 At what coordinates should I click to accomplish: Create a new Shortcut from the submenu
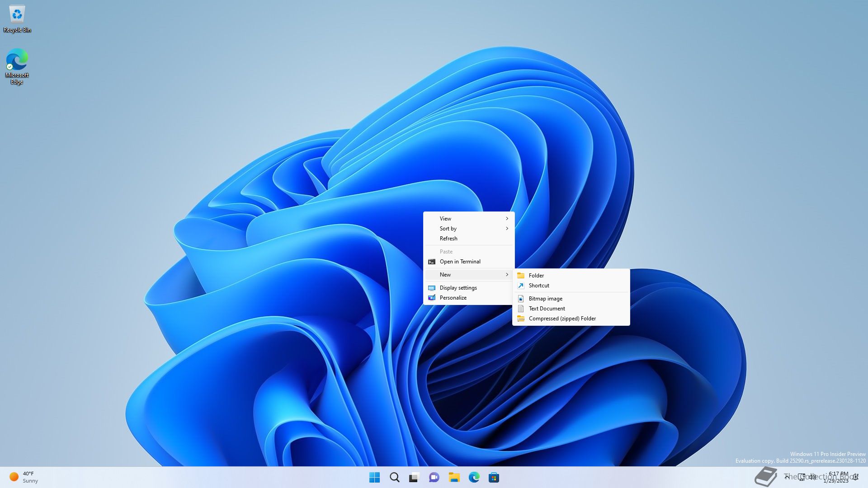(571, 286)
